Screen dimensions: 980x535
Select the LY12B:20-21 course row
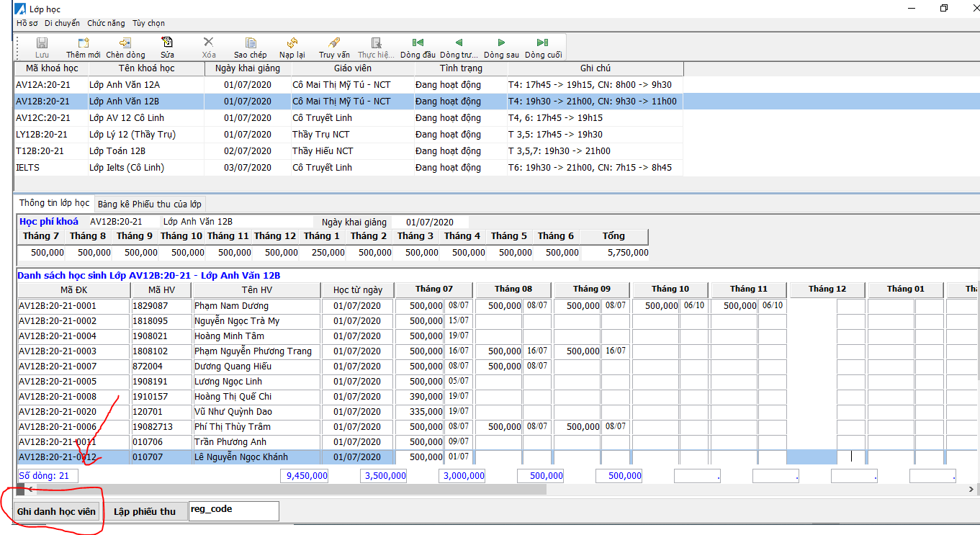coord(349,134)
